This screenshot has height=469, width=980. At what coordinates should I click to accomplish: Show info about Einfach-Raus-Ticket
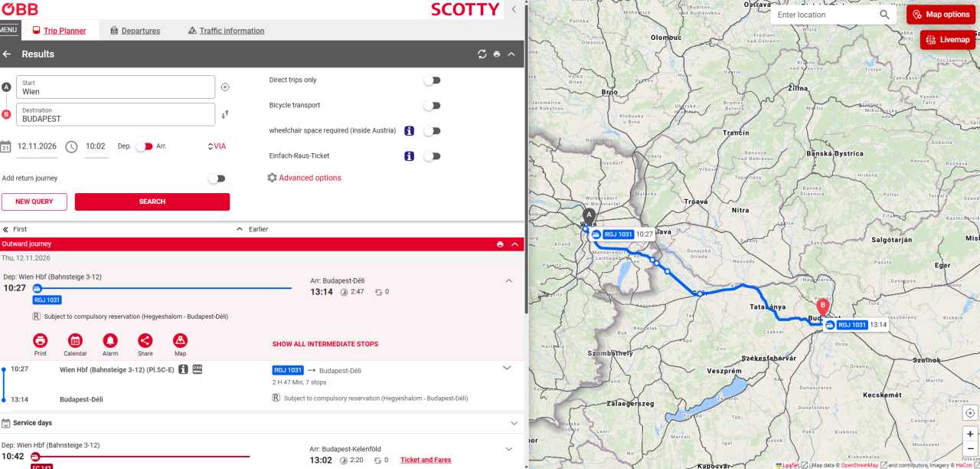point(410,156)
